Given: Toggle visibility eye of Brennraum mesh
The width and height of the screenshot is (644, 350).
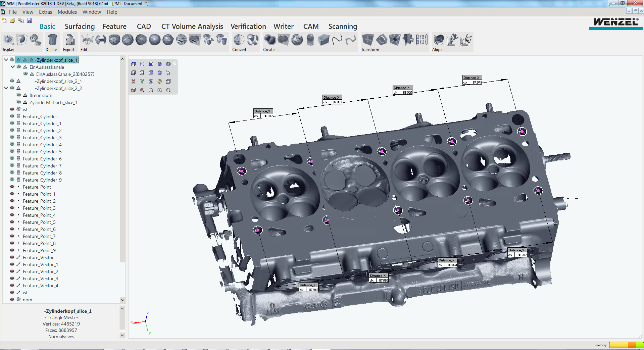Looking at the screenshot, I should click(x=19, y=95).
